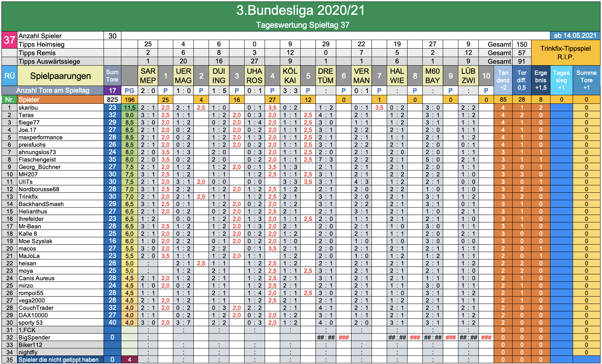
Task: Click the total points cell 196
Action: pyautogui.click(x=130, y=99)
